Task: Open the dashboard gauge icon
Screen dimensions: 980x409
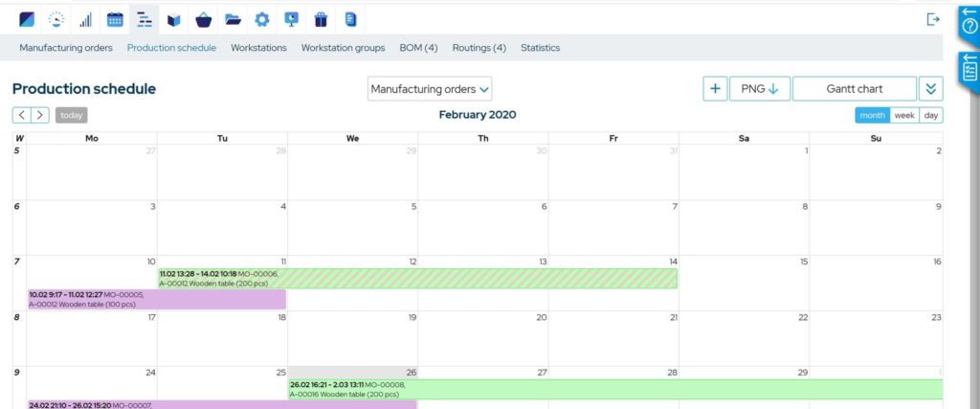Action: coord(56,19)
